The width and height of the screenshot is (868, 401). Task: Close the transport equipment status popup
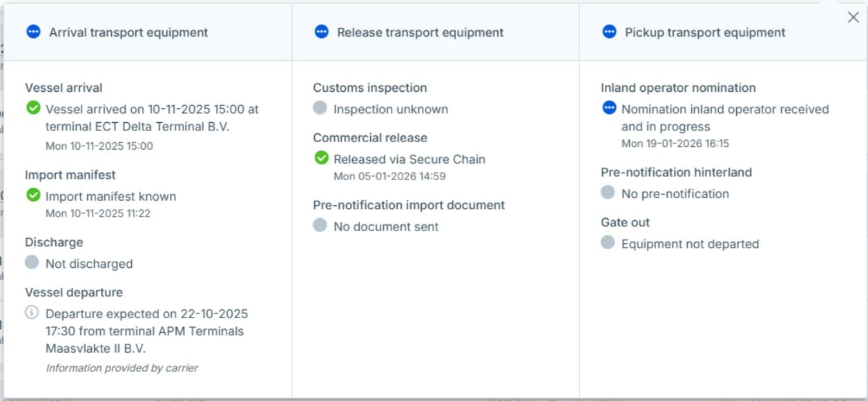click(x=853, y=18)
